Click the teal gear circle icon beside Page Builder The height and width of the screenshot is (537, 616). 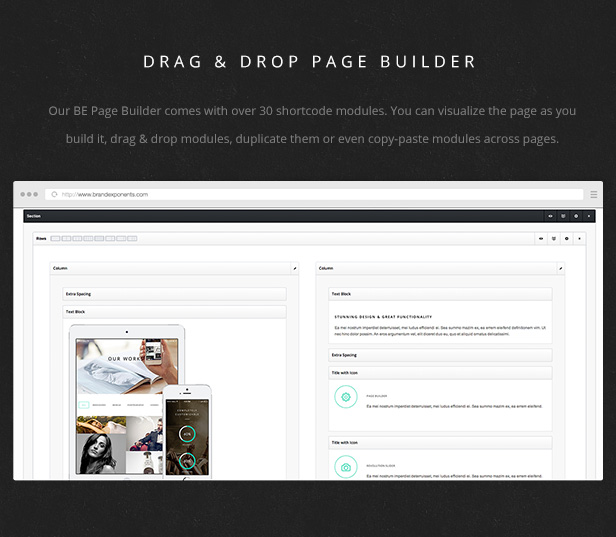(346, 397)
